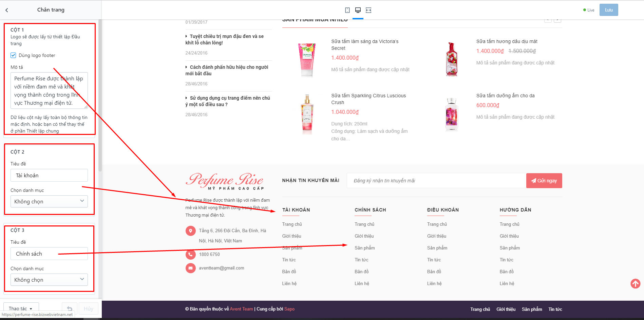Click Liên hệ under Tài khoản

[289, 283]
